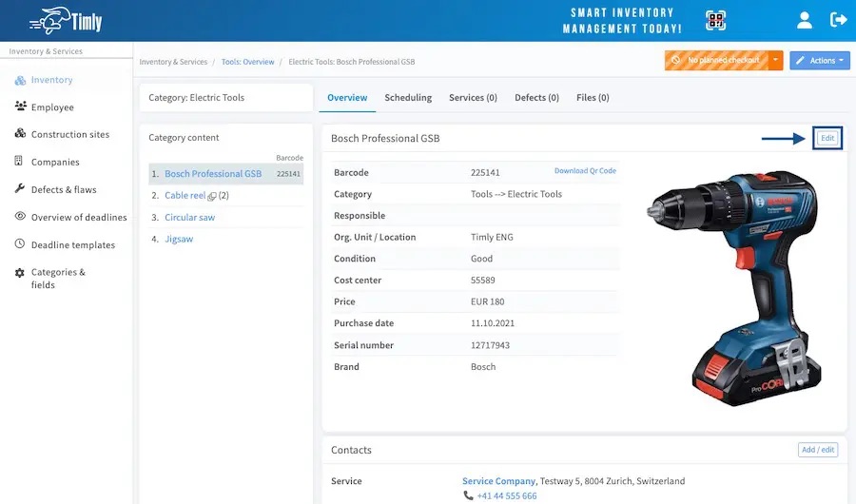Open Cable reel in category list

185,196
